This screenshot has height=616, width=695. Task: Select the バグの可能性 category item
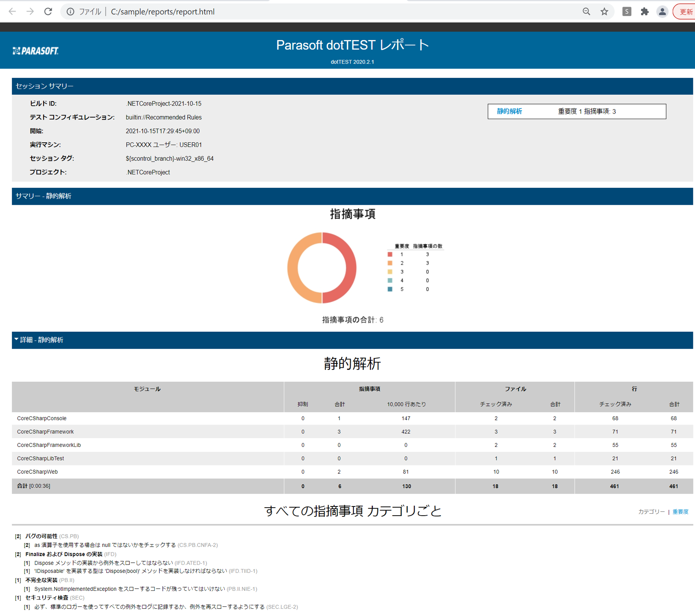pos(41,536)
